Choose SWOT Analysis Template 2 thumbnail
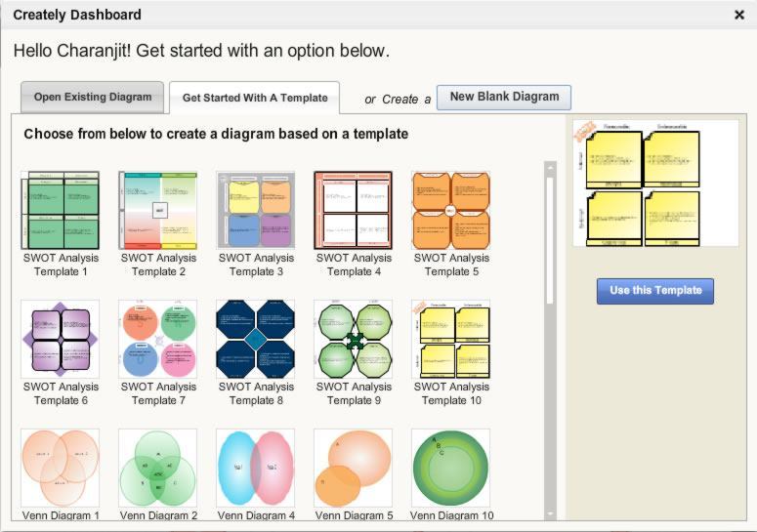Viewport: 757px width, 532px height. 157,211
